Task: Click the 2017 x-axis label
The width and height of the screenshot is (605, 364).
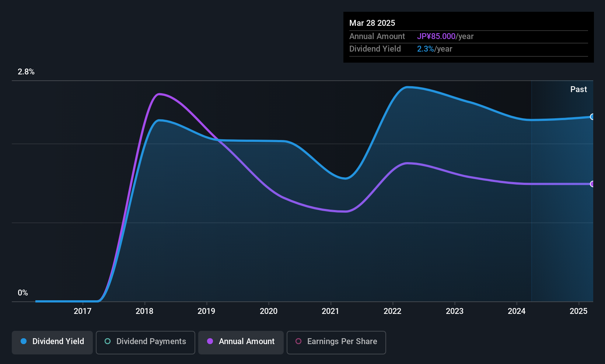Action: tap(83, 311)
